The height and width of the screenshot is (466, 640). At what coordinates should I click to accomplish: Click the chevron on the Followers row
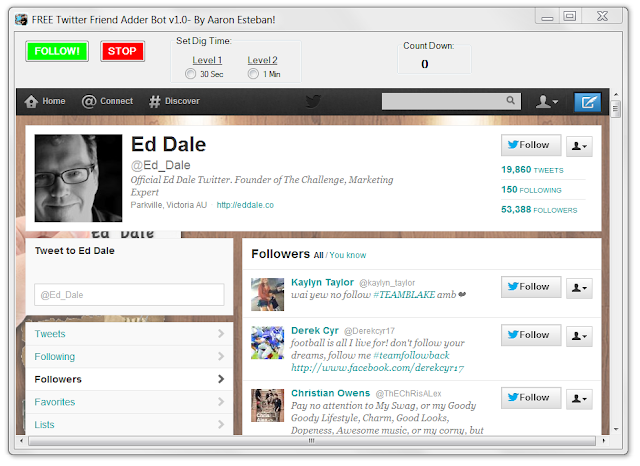221,379
